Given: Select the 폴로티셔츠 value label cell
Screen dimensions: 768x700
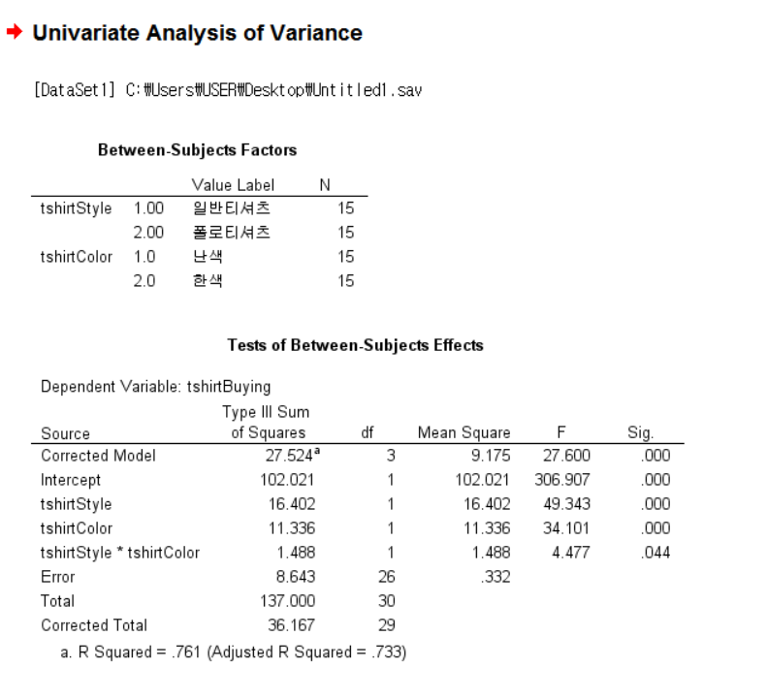Looking at the screenshot, I should (232, 233).
